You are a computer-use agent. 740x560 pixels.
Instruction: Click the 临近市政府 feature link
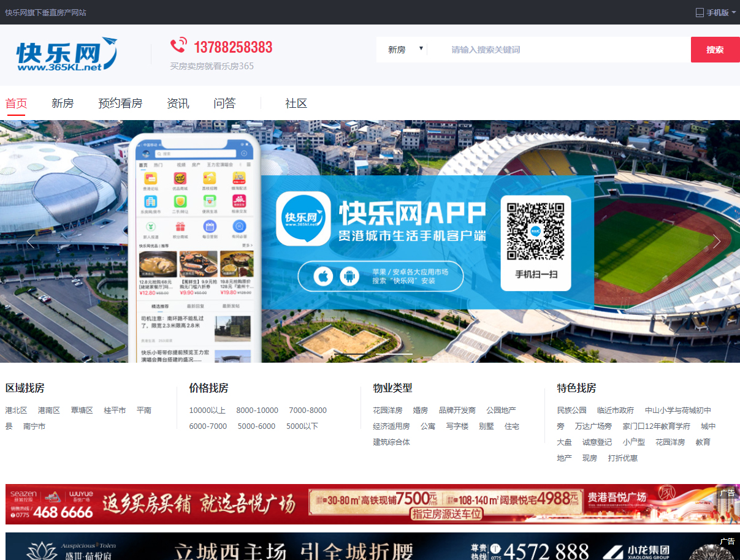pyautogui.click(x=616, y=410)
